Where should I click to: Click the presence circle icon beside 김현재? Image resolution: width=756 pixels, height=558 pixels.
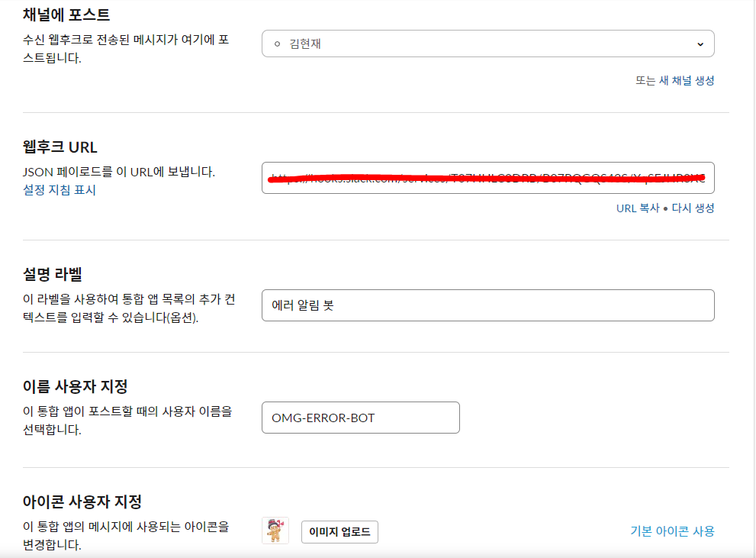[277, 44]
